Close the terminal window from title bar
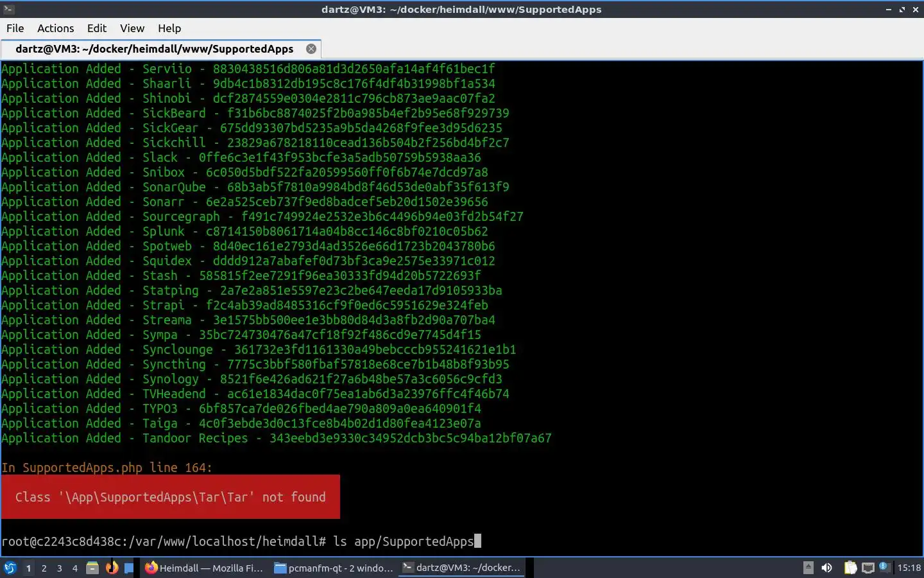This screenshot has width=924, height=578. 914,10
